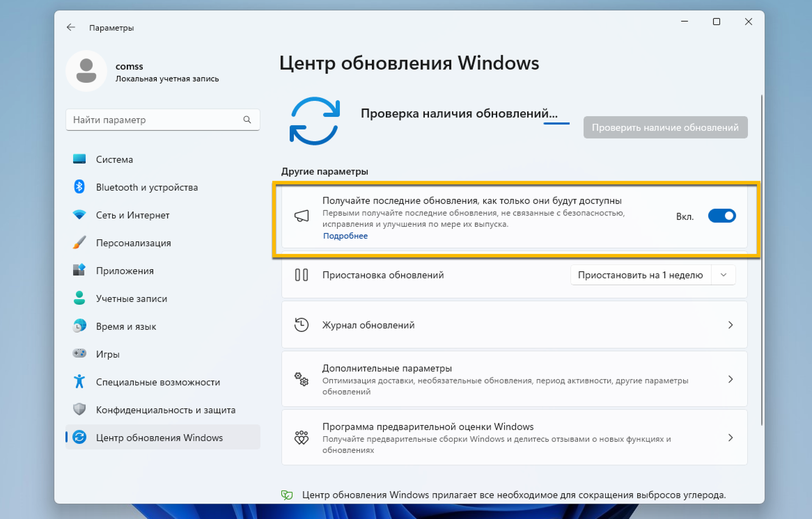
Task: Click Проверить наличие обновлений button
Action: (665, 127)
